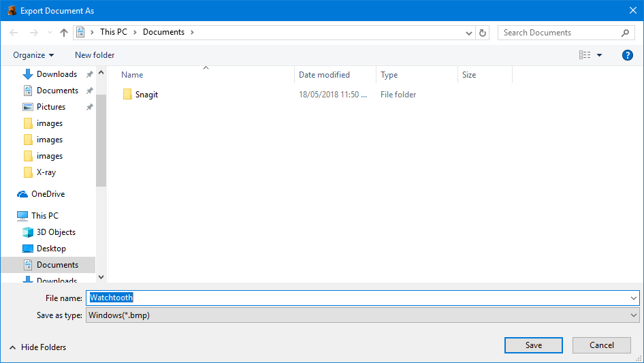644x363 pixels.
Task: Click the File folder type cell
Action: (398, 95)
